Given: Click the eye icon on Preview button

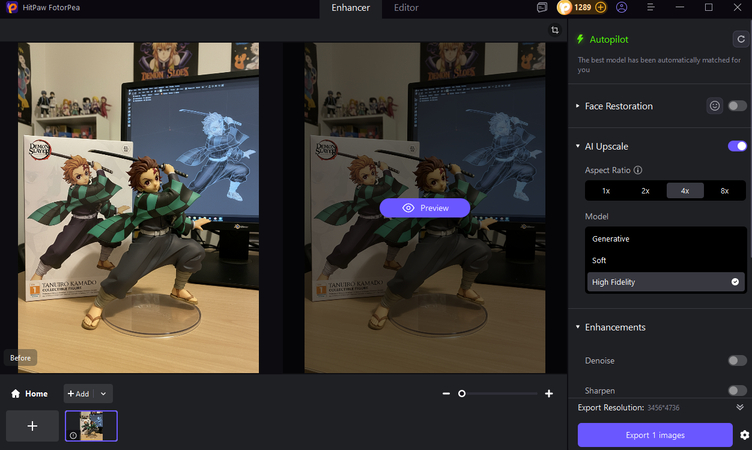Looking at the screenshot, I should pos(408,208).
